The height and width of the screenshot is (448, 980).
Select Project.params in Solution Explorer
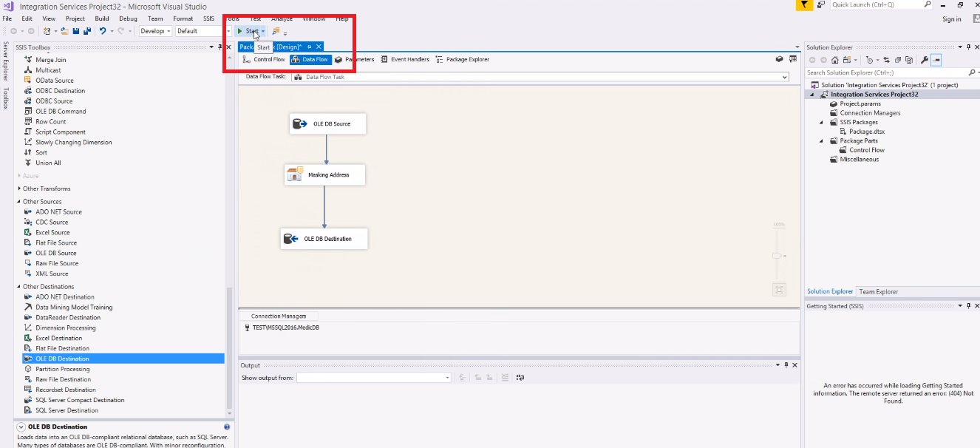[860, 103]
